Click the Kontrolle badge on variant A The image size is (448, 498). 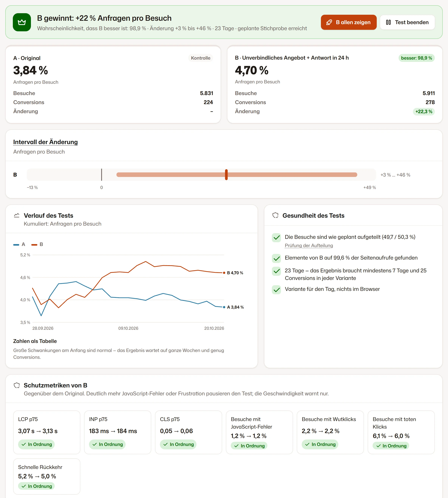click(201, 58)
